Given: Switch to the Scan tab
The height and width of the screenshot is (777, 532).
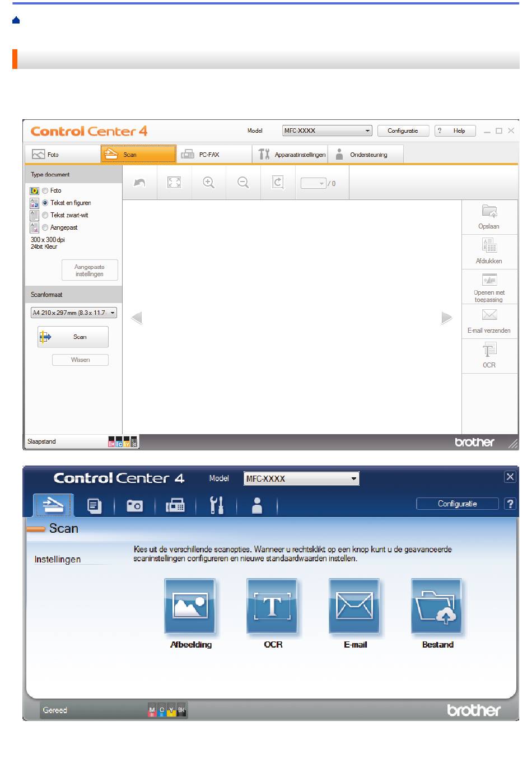Looking at the screenshot, I should tap(138, 154).
